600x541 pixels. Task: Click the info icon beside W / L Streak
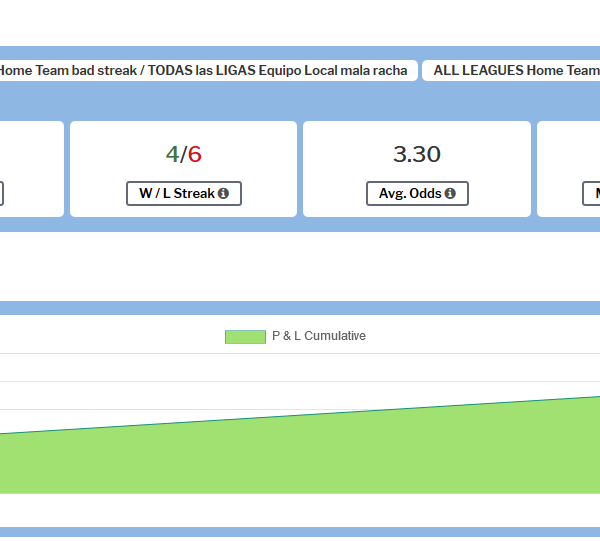pyautogui.click(x=223, y=194)
